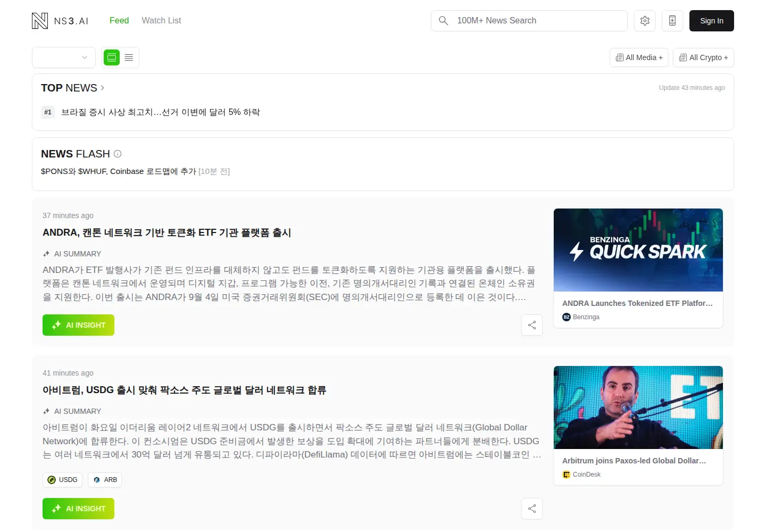Share the ANDRA ETF article
The width and height of the screenshot is (766, 532).
tap(532, 325)
